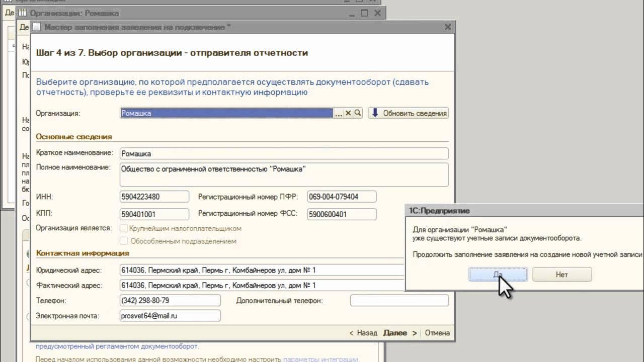Click Телефон field (342) 298-80-79
The image size is (644, 362).
coord(170,301)
